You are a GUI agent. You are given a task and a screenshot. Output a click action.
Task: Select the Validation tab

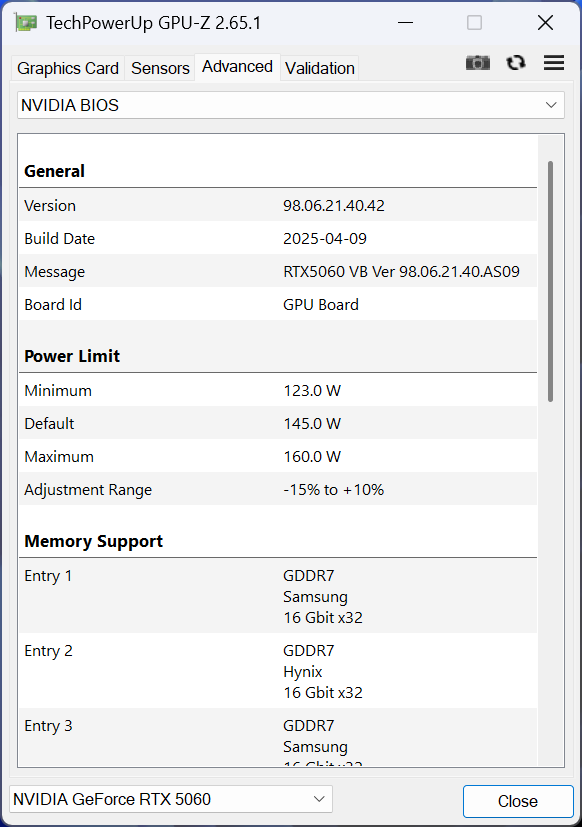coord(319,68)
